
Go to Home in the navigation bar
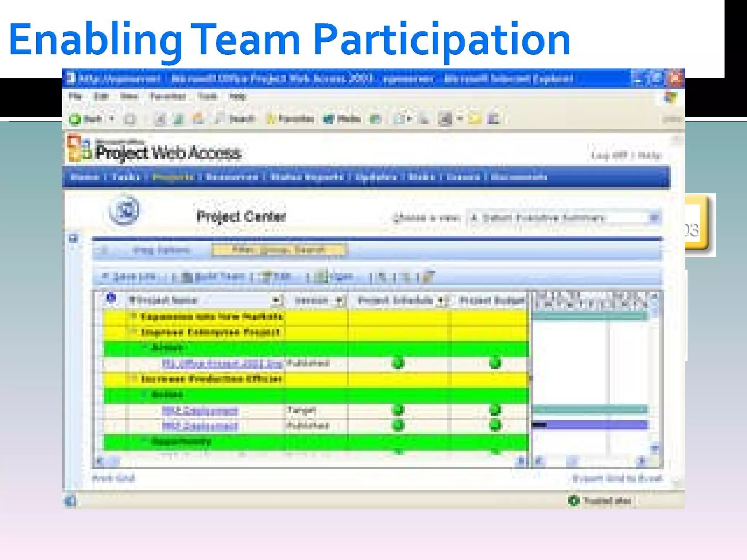point(85,177)
